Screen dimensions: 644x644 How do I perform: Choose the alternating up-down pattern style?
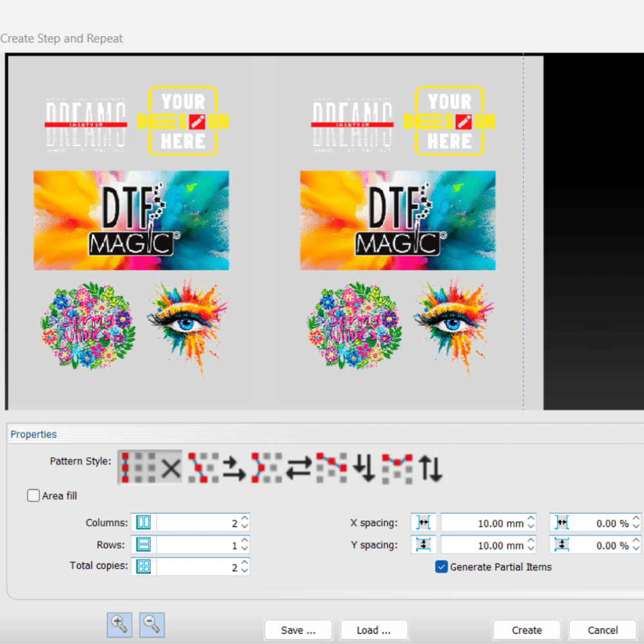click(413, 467)
